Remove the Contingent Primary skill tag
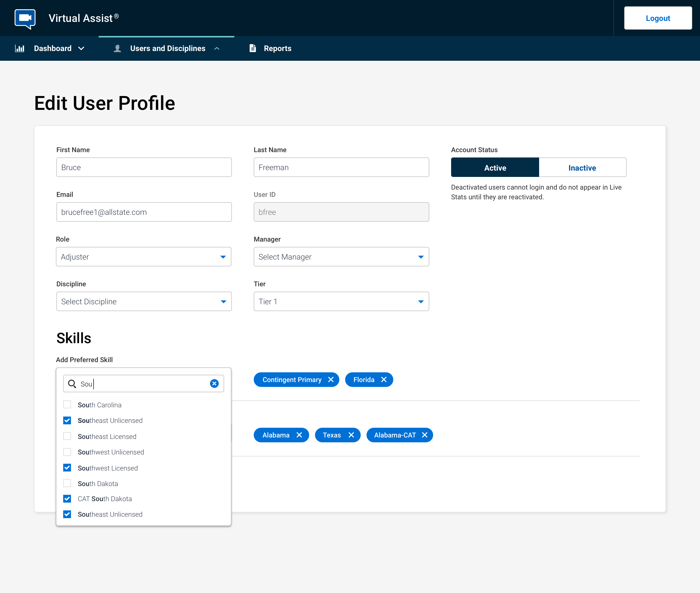The width and height of the screenshot is (700, 593). pyautogui.click(x=331, y=380)
